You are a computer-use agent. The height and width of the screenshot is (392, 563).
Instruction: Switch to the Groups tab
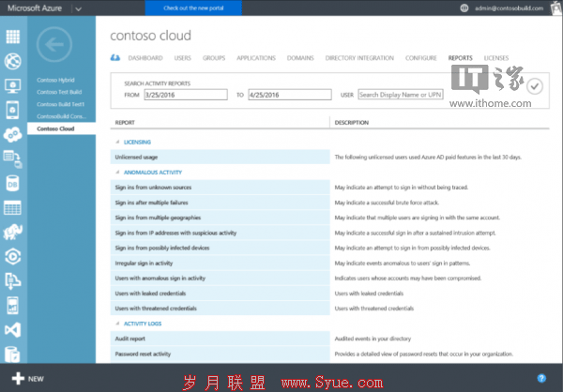pyautogui.click(x=214, y=58)
